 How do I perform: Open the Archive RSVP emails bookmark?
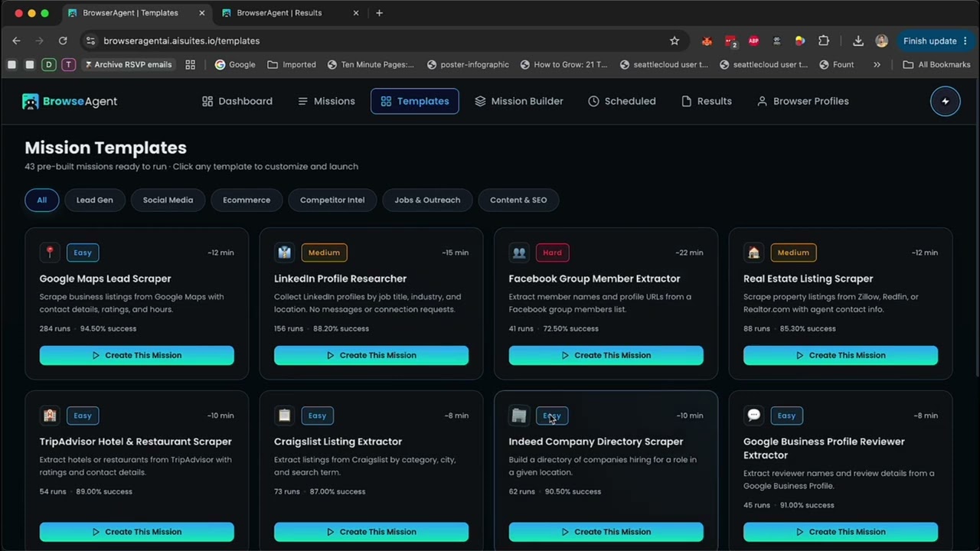128,64
